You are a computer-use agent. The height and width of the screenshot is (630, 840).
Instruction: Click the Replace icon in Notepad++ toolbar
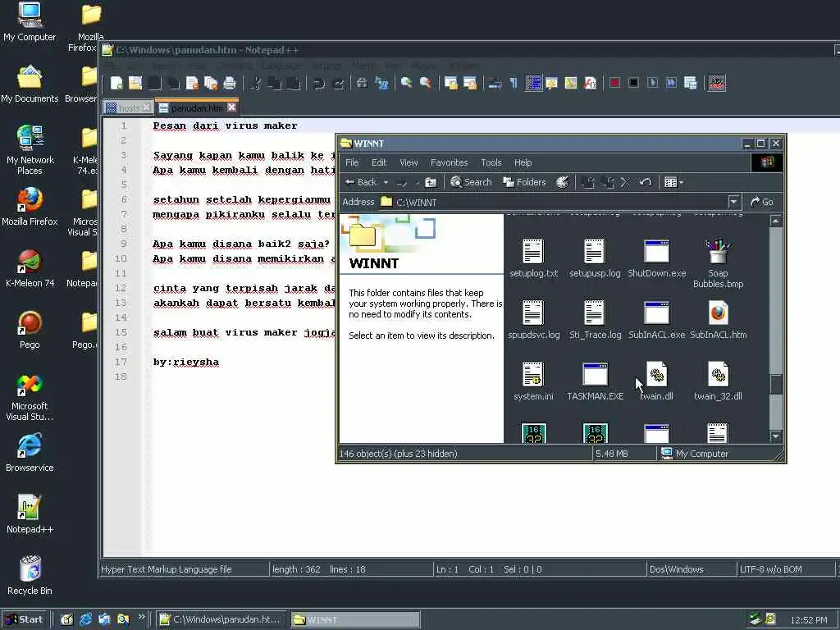(381, 83)
